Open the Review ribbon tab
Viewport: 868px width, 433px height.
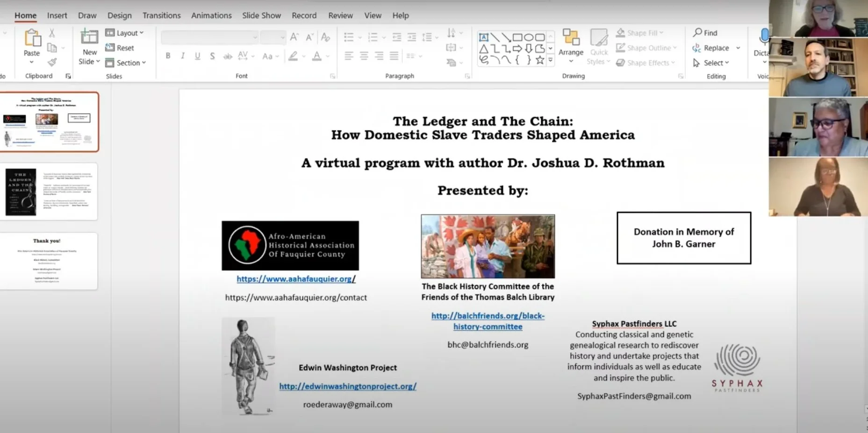click(x=340, y=15)
